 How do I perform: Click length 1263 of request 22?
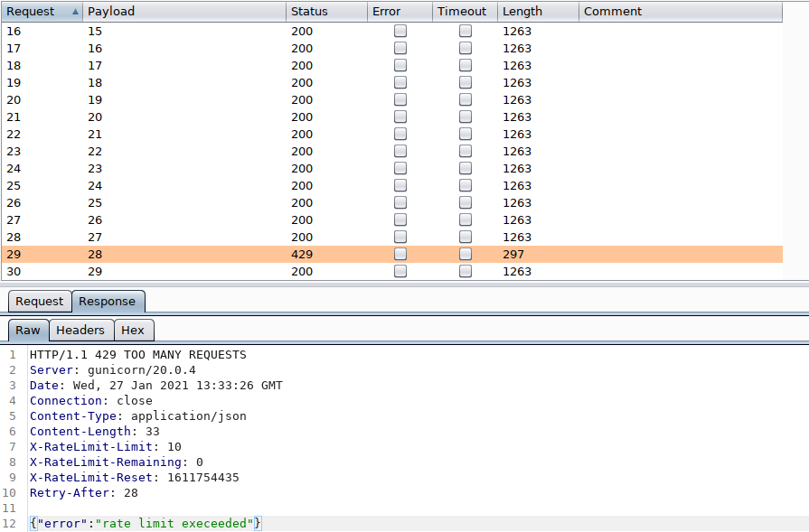517,134
